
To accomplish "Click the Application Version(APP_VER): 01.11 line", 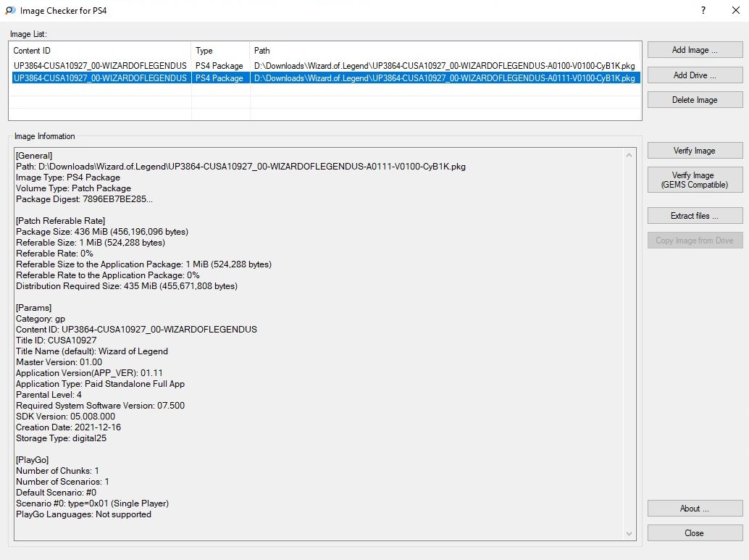I will [89, 372].
